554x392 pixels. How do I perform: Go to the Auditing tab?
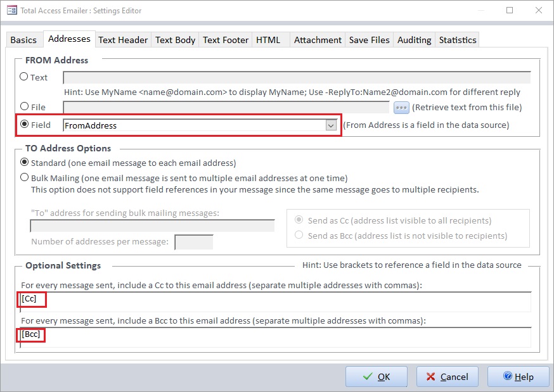click(415, 40)
